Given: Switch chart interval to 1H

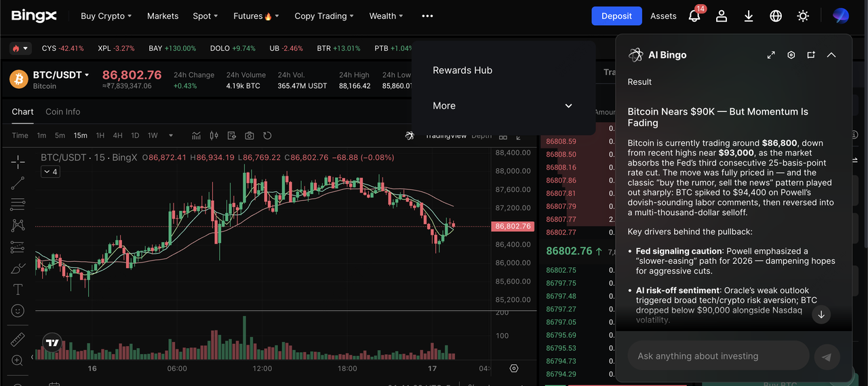Looking at the screenshot, I should [100, 136].
